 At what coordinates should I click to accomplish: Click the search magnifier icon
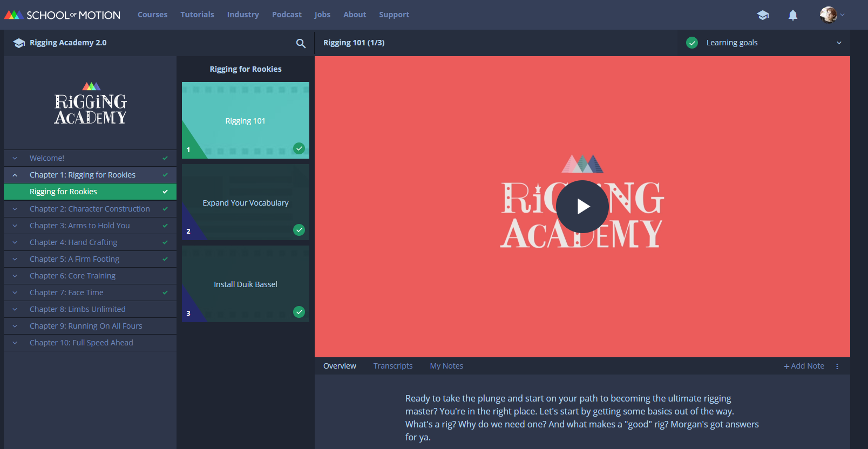pos(301,43)
